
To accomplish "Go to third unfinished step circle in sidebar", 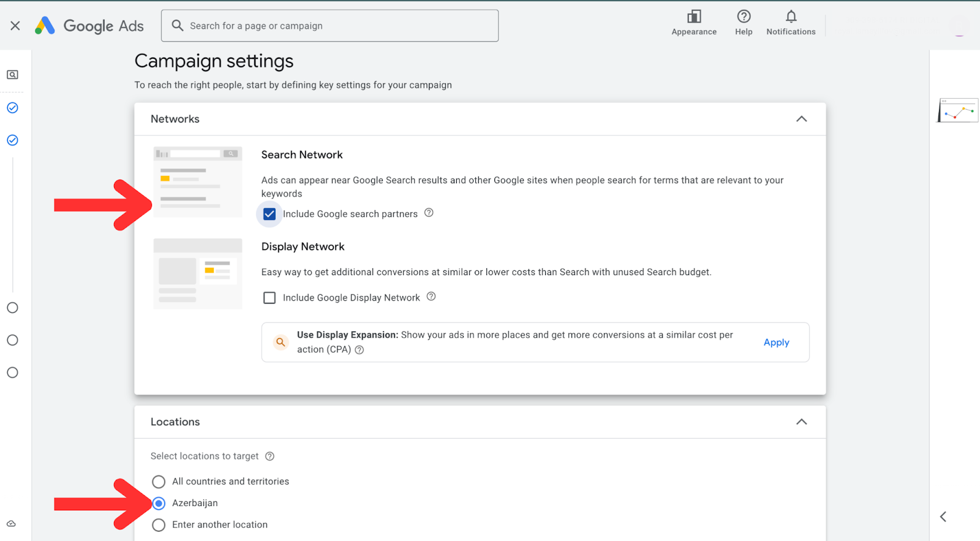I will 12,373.
